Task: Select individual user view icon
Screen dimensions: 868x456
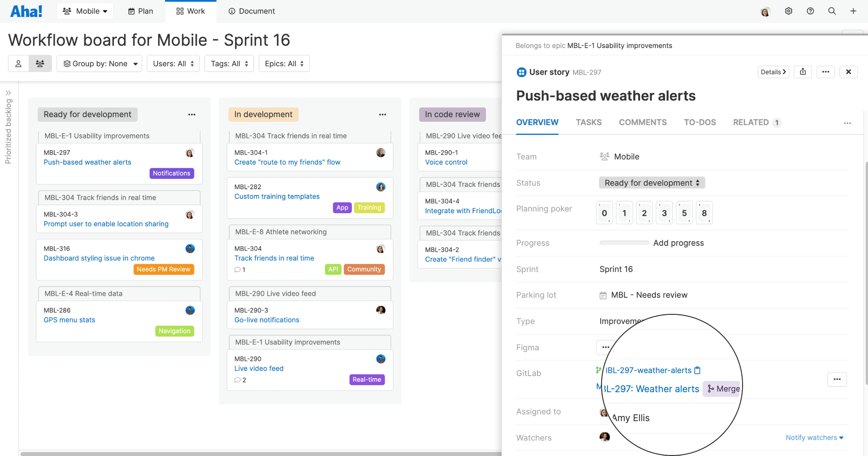Action: (x=18, y=63)
